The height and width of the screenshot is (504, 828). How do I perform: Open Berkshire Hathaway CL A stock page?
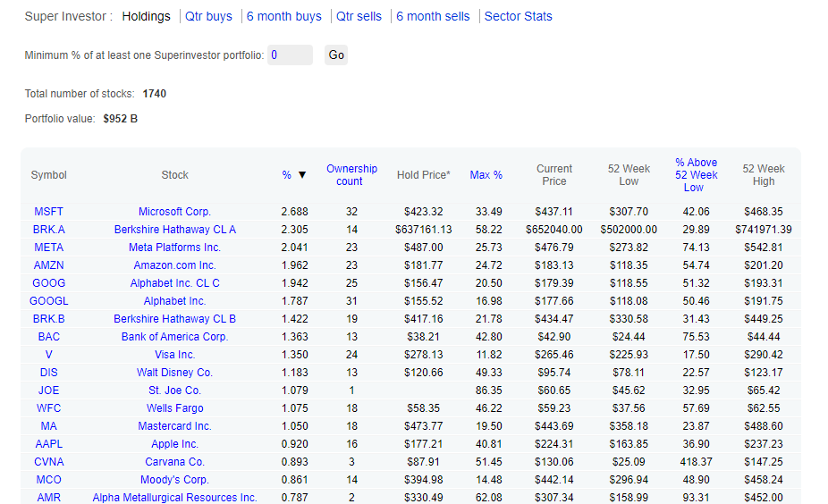[x=174, y=230]
